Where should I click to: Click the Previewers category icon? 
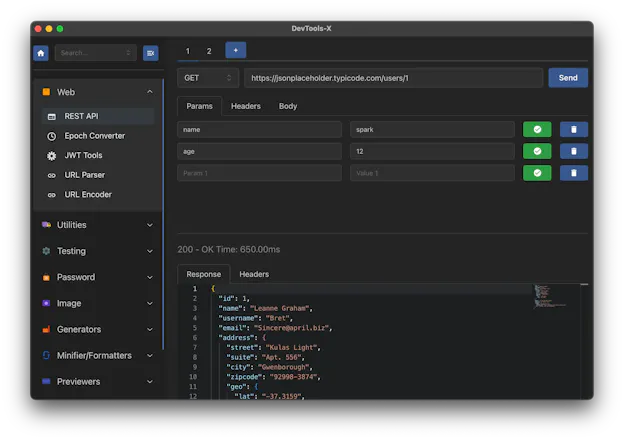pyautogui.click(x=46, y=381)
